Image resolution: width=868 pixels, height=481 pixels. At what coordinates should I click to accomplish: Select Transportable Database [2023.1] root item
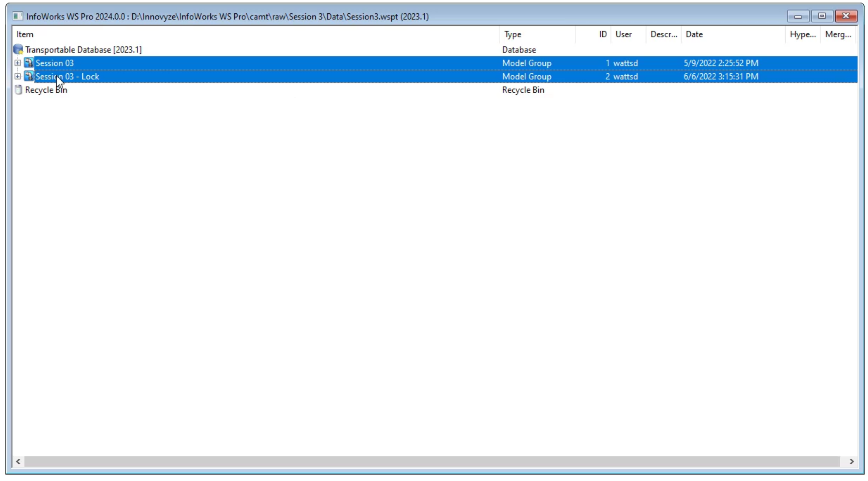(x=83, y=50)
